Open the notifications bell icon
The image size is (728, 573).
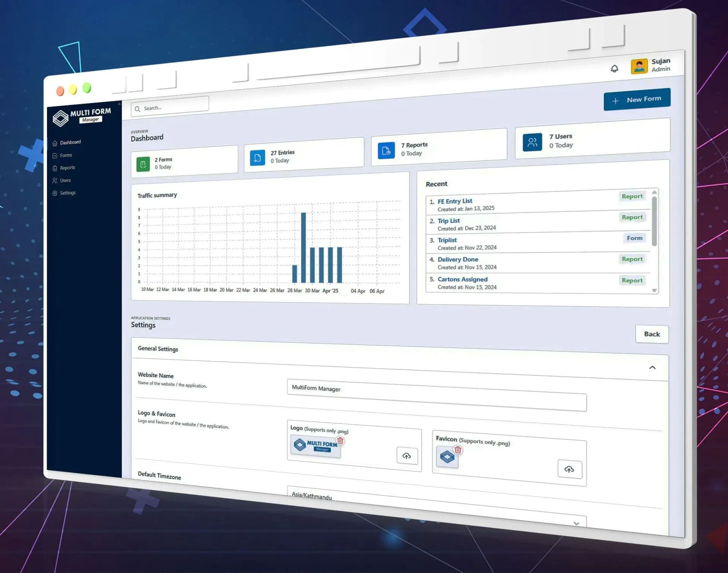(614, 69)
